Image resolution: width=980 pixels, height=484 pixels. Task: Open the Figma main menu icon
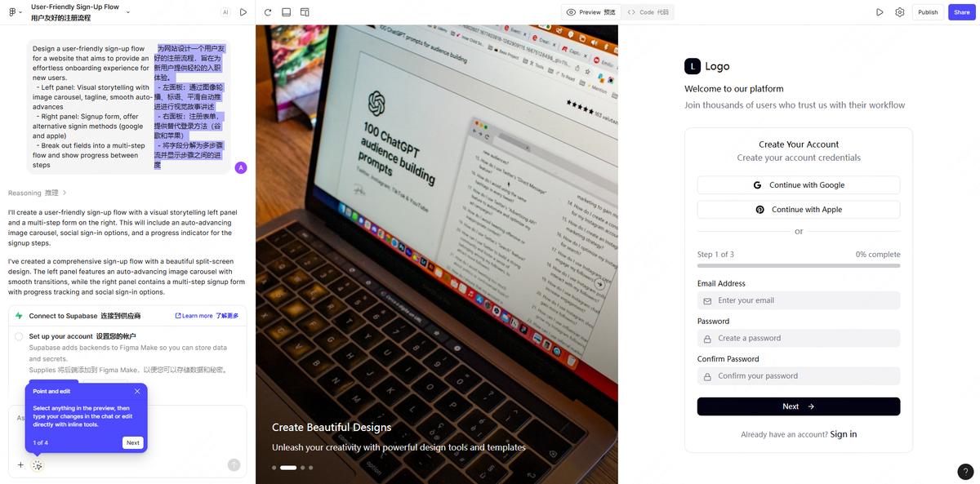[12, 12]
